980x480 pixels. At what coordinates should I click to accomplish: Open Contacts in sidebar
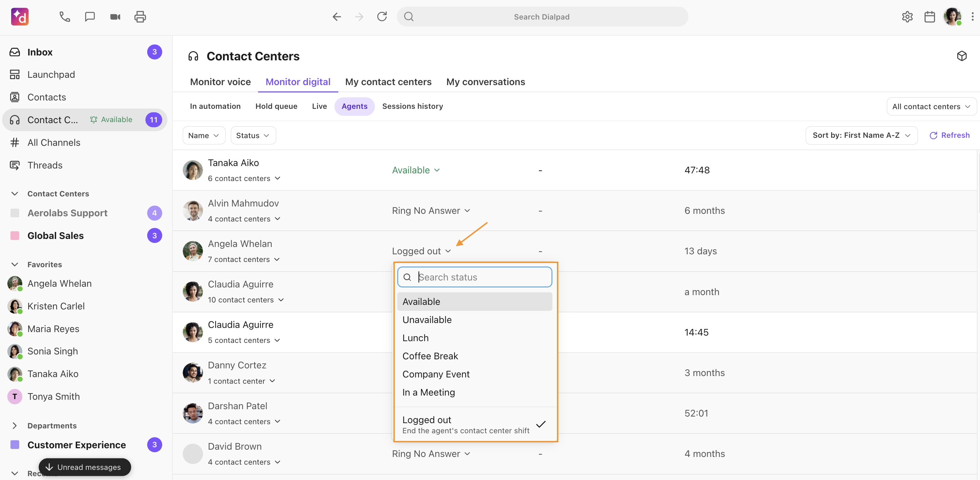pos(84,97)
